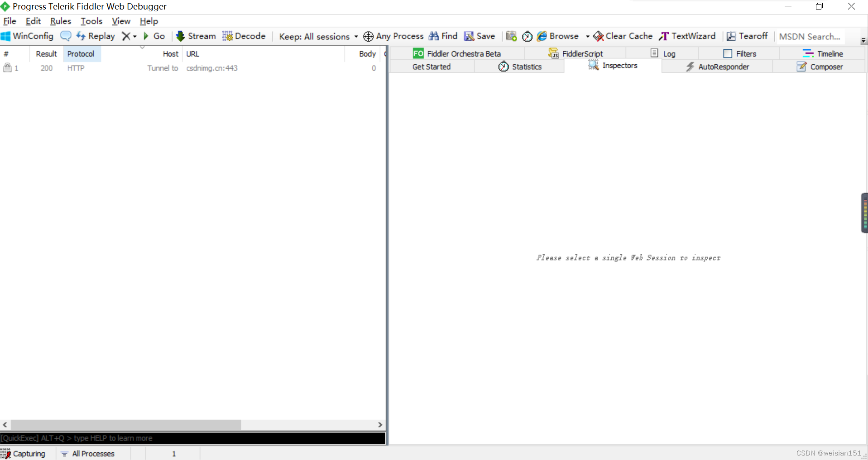Open Find sessions binoculars

(x=443, y=36)
